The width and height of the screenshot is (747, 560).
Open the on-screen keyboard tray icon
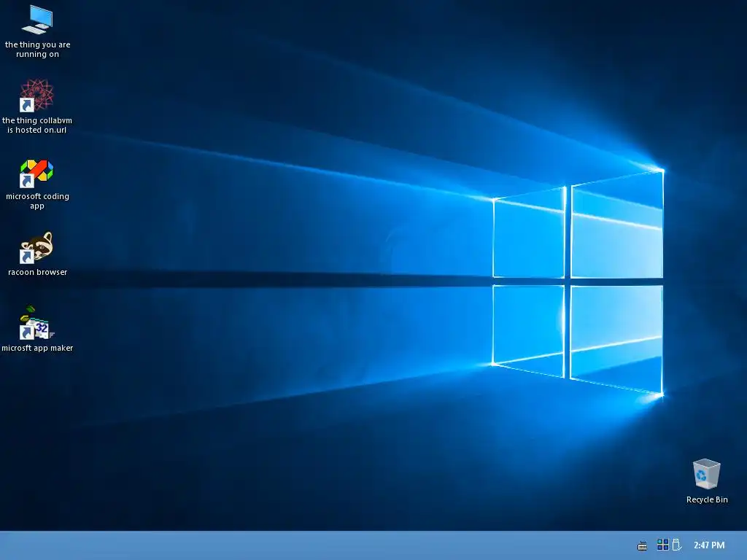click(x=642, y=545)
